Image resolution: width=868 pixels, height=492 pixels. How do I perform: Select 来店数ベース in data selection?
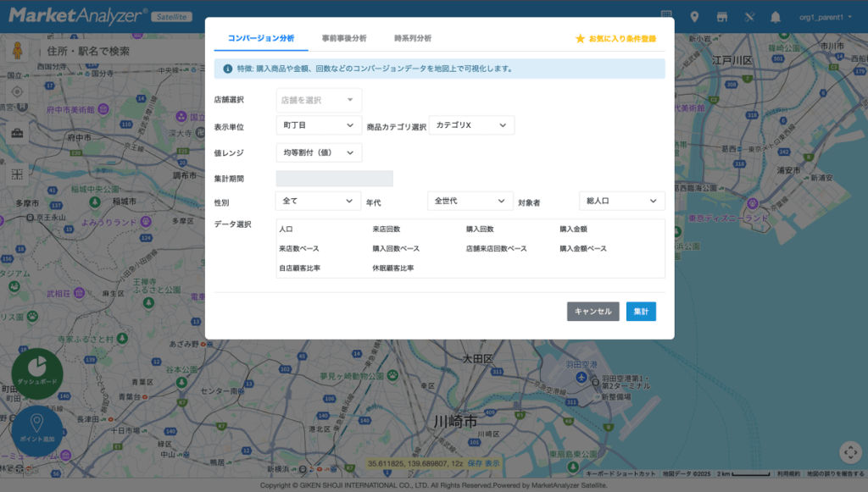(x=299, y=249)
